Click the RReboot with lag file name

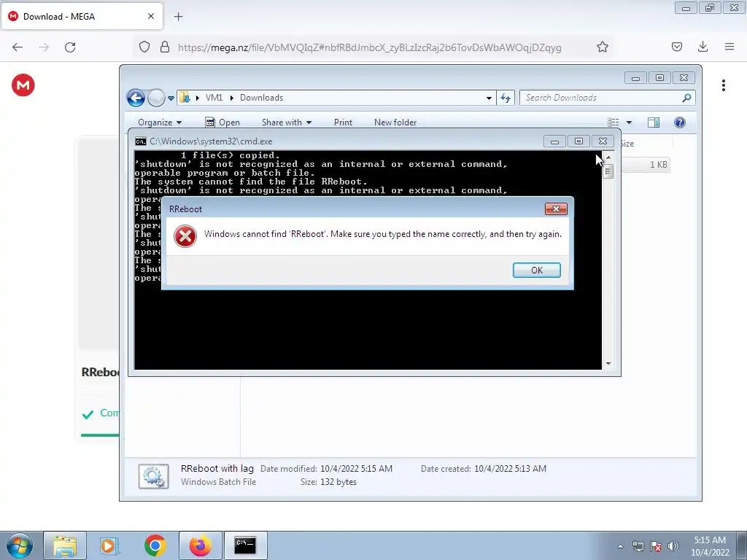click(x=217, y=469)
